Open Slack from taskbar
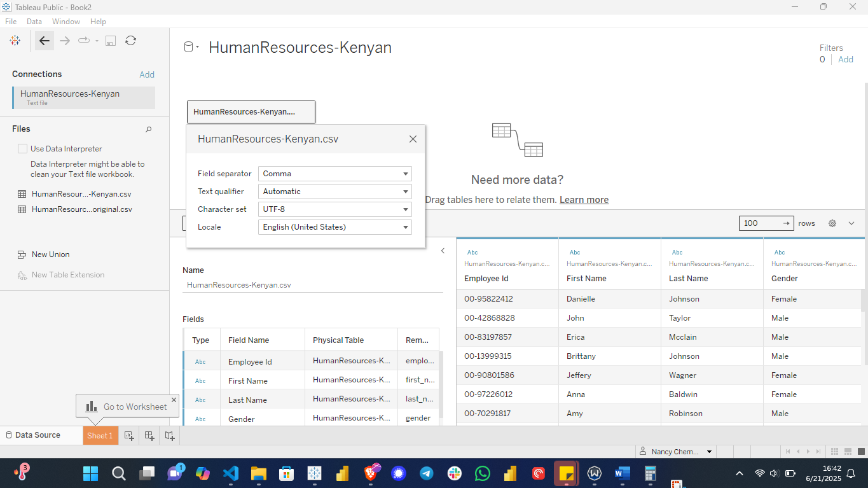 click(x=455, y=473)
